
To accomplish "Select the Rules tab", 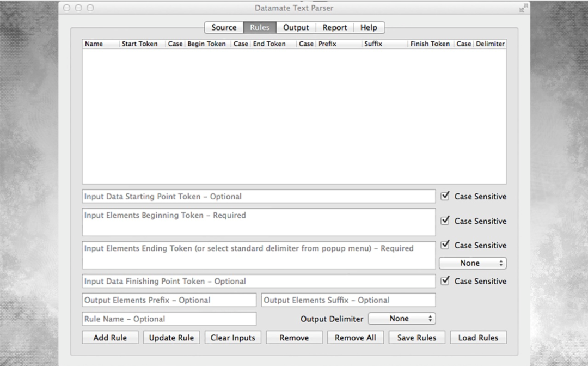I will tap(260, 27).
